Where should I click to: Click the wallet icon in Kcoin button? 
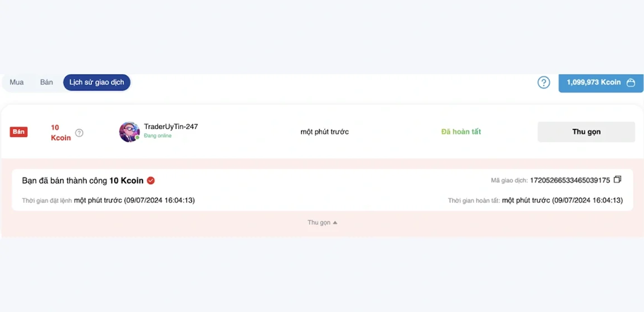[x=631, y=82]
